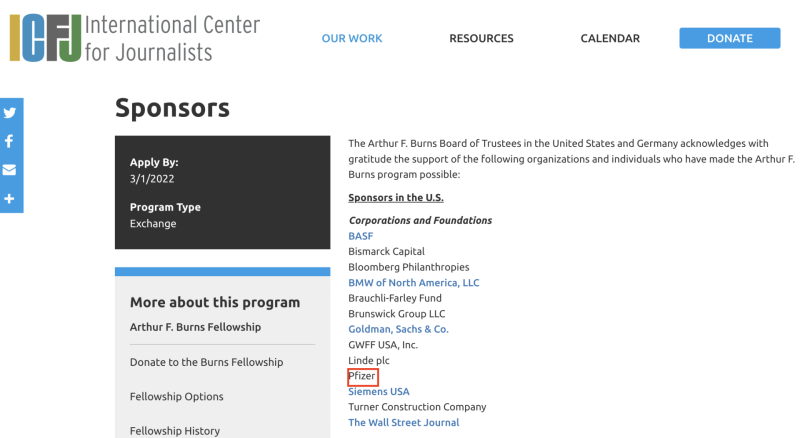The image size is (800, 438).
Task: Open more sharing options plus icon
Action: [x=10, y=199]
